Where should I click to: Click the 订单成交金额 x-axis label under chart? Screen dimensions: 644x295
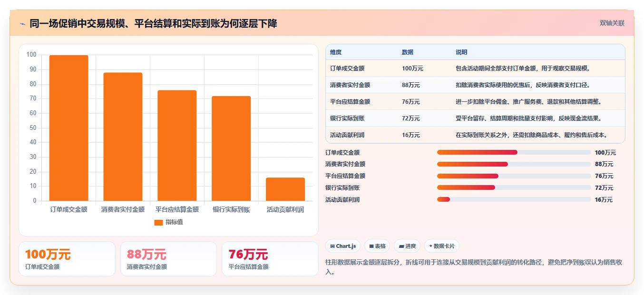tap(69, 209)
